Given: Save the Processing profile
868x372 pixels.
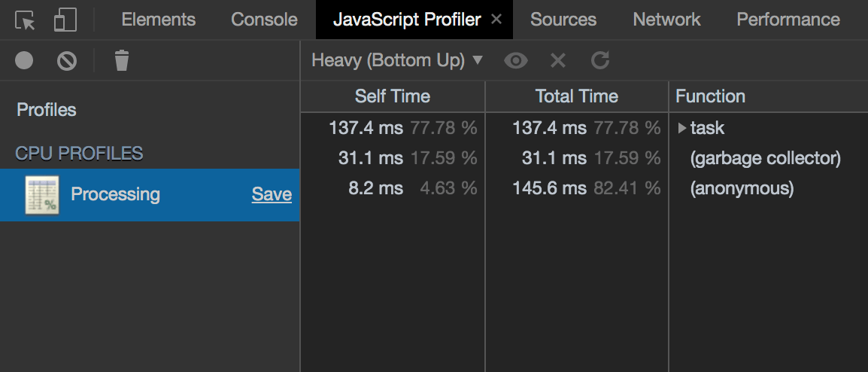Looking at the screenshot, I should click(272, 194).
